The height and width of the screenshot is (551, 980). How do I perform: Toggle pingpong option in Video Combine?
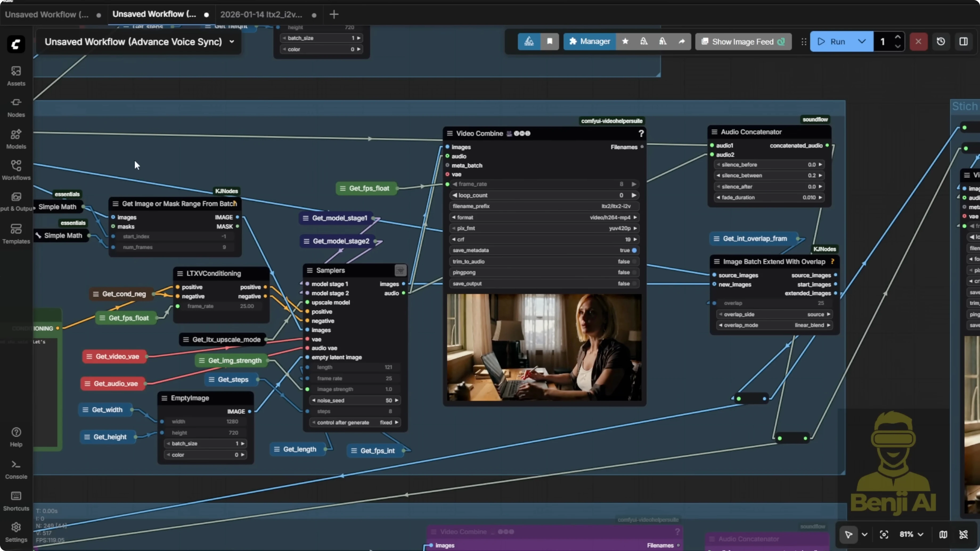(x=634, y=272)
